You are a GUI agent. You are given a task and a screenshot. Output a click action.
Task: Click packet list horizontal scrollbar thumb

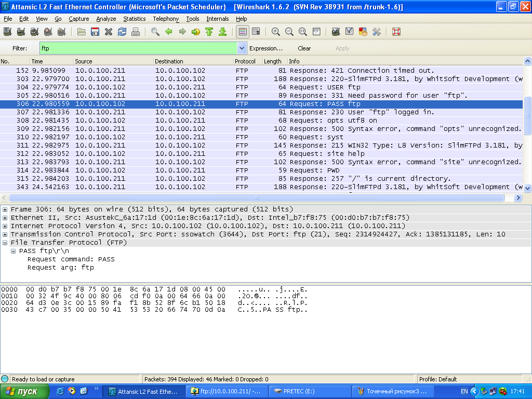(257, 198)
